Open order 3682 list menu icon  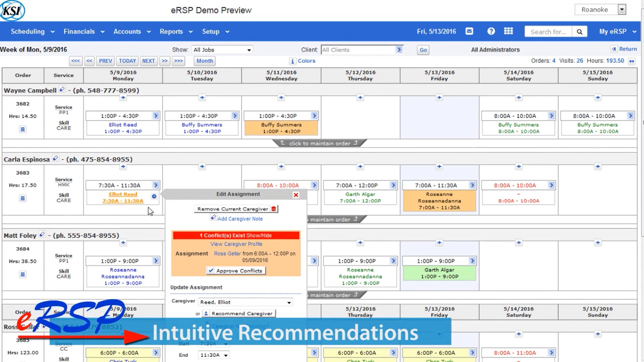click(x=23, y=129)
